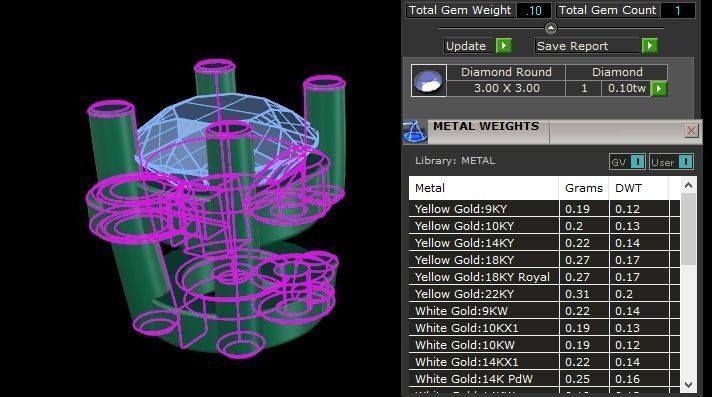Click the Diamond Round gem thumbnail
Image resolution: width=712 pixels, height=397 pixels.
point(429,80)
